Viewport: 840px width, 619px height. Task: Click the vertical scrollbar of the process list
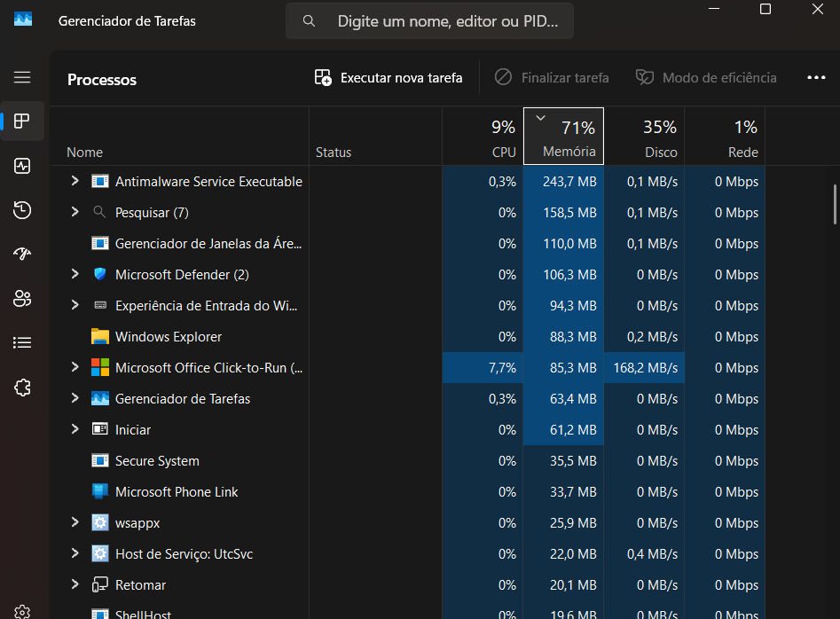[835, 204]
